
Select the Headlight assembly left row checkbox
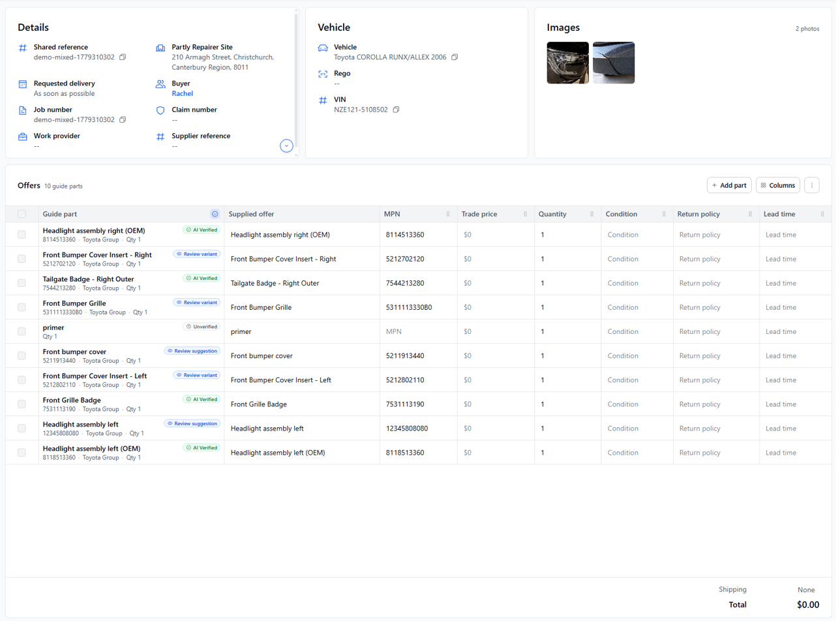[x=22, y=428]
